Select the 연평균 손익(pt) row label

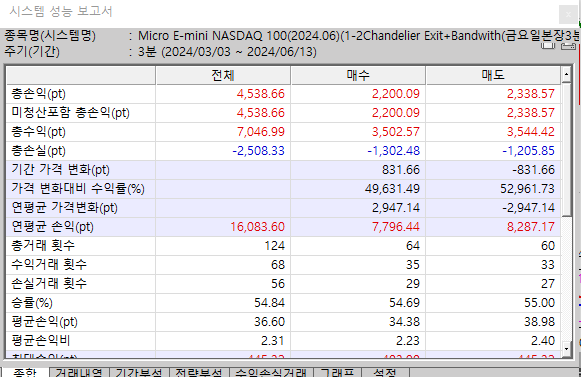pos(53,226)
